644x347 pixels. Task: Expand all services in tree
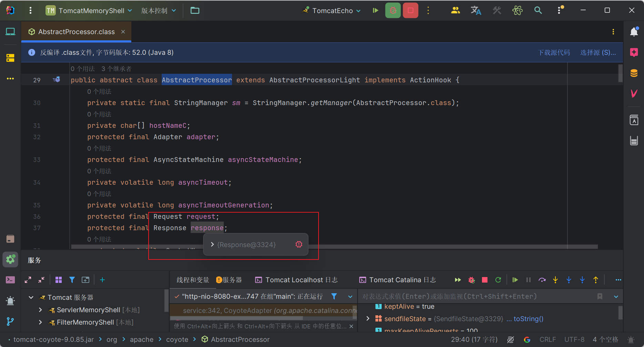28,280
